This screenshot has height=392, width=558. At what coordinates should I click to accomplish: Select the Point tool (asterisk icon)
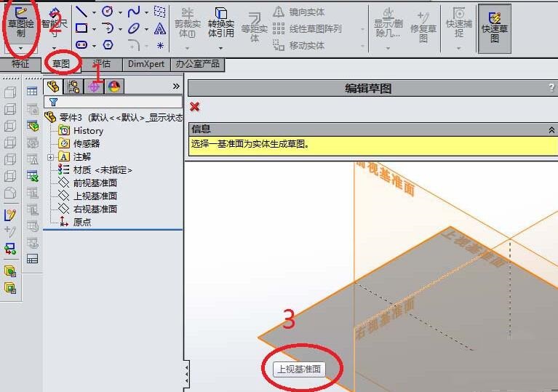coord(160,45)
